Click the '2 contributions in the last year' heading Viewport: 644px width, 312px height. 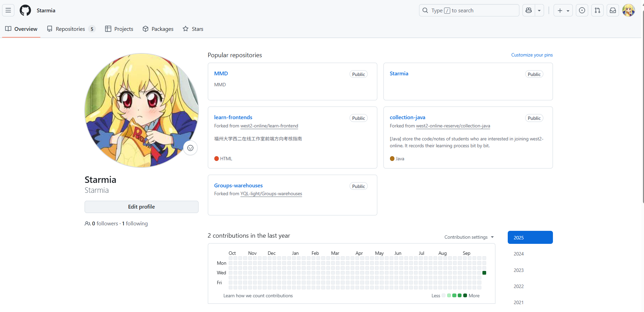(249, 236)
